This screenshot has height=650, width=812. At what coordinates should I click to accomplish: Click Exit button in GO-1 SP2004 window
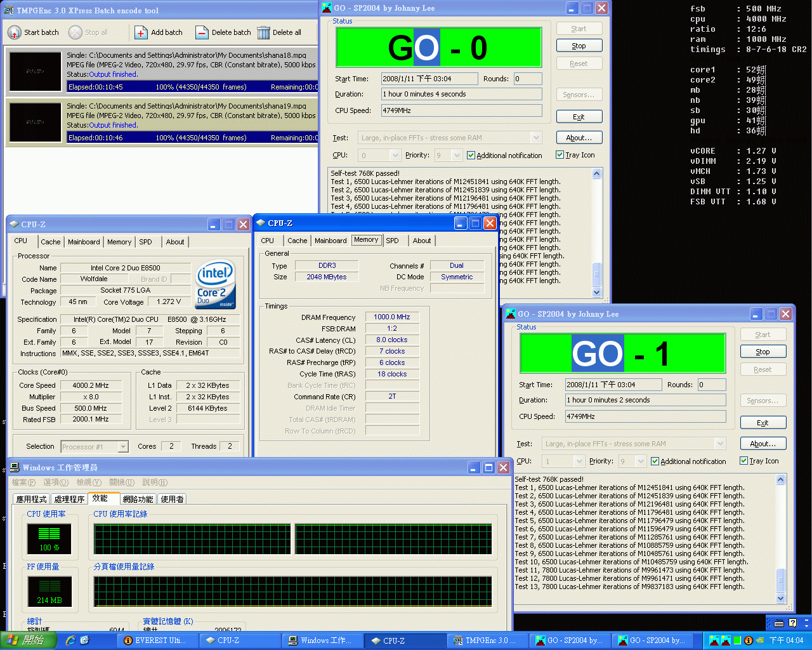pyautogui.click(x=763, y=423)
